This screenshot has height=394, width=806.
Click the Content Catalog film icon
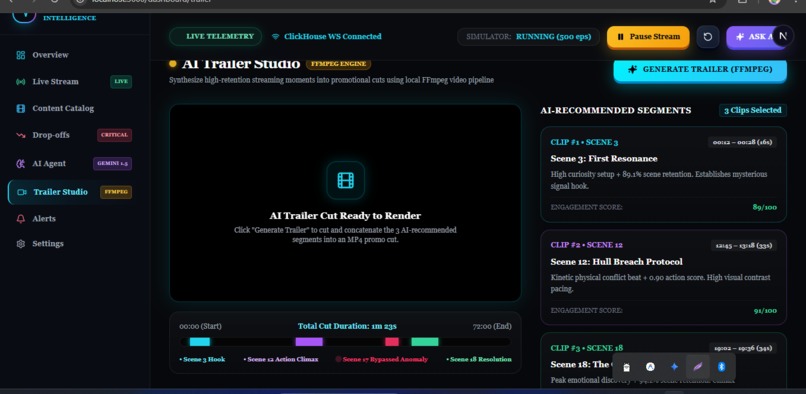click(x=21, y=109)
